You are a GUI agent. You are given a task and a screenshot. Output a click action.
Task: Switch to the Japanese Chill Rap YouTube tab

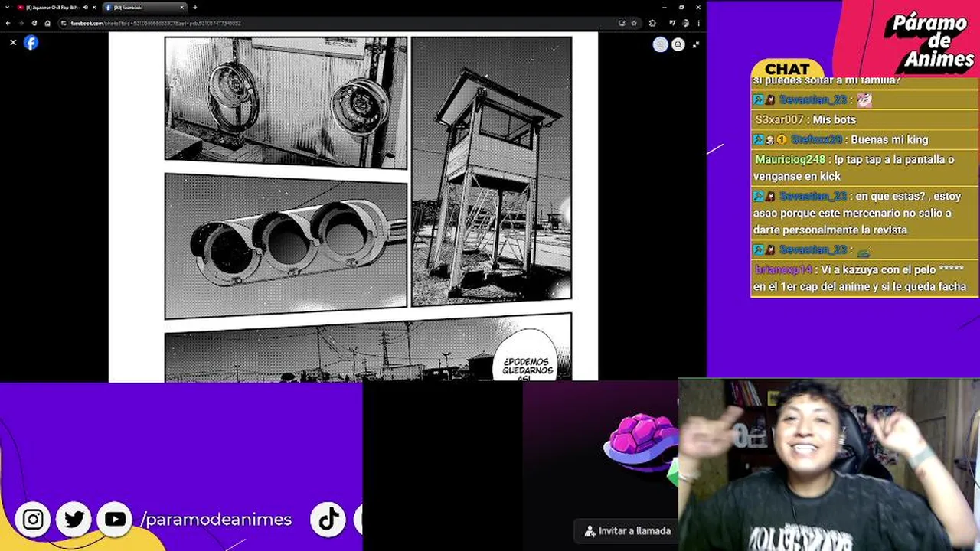coord(54,8)
